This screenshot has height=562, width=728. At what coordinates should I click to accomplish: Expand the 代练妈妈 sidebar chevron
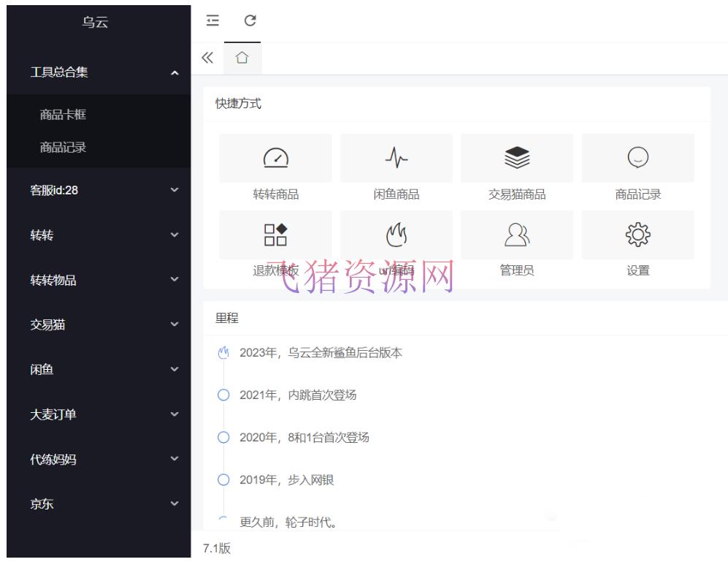[175, 459]
